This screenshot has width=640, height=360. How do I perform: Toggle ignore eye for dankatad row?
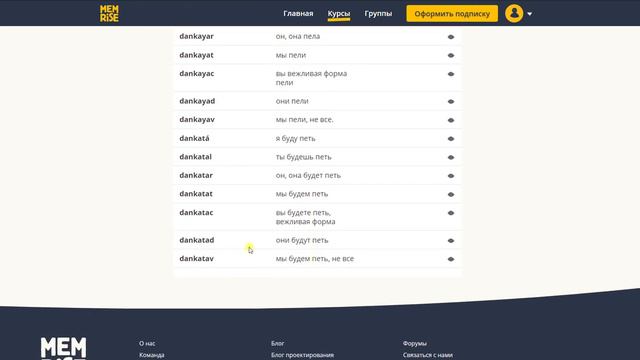tap(451, 241)
